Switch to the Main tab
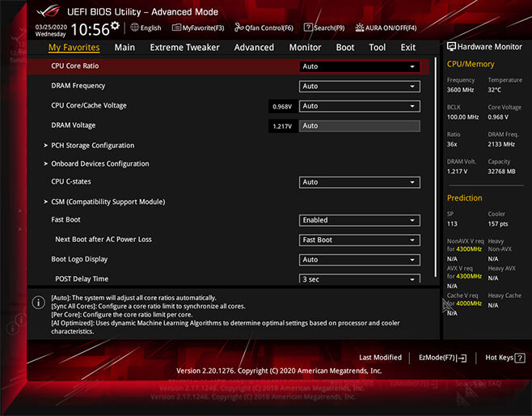The image size is (532, 416). click(x=125, y=47)
